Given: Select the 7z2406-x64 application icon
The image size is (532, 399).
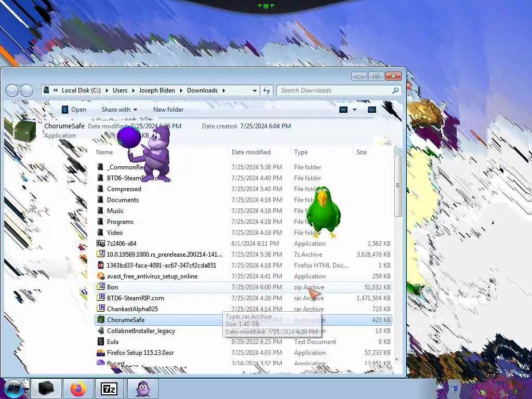Looking at the screenshot, I should [101, 243].
